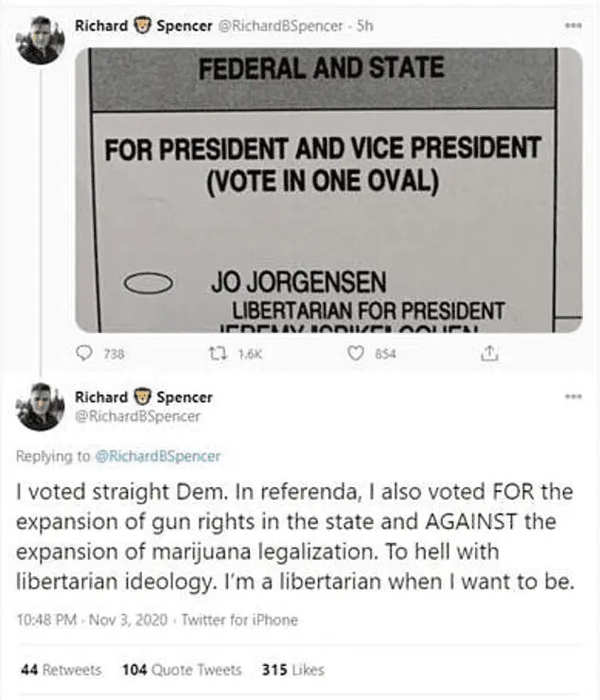Image resolution: width=600 pixels, height=700 pixels.
Task: Click the 10:48 PM Nov 3, 2020 timestamp
Action: click(x=90, y=621)
